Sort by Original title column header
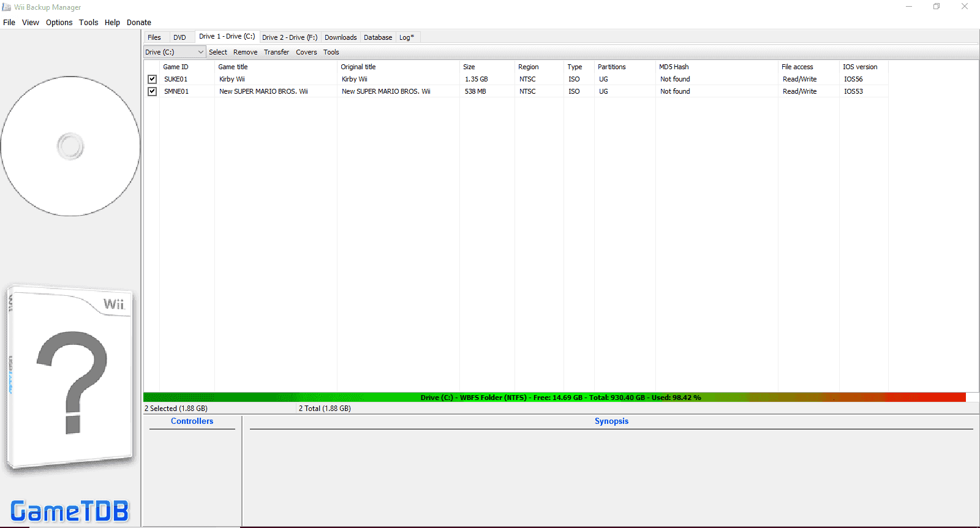980x528 pixels. click(398, 67)
